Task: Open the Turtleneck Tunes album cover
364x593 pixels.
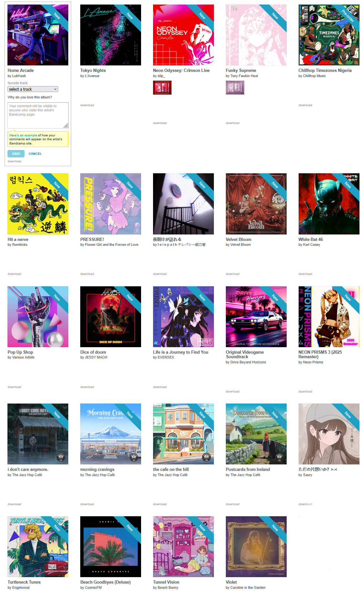Action: pos(38,547)
